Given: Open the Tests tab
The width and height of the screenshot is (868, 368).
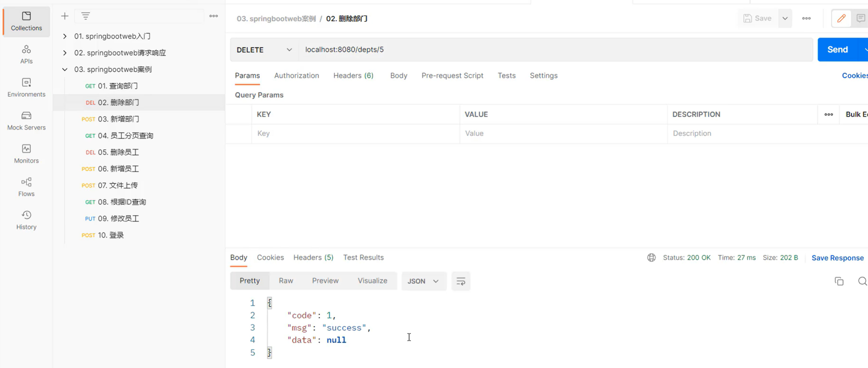Looking at the screenshot, I should tap(506, 76).
